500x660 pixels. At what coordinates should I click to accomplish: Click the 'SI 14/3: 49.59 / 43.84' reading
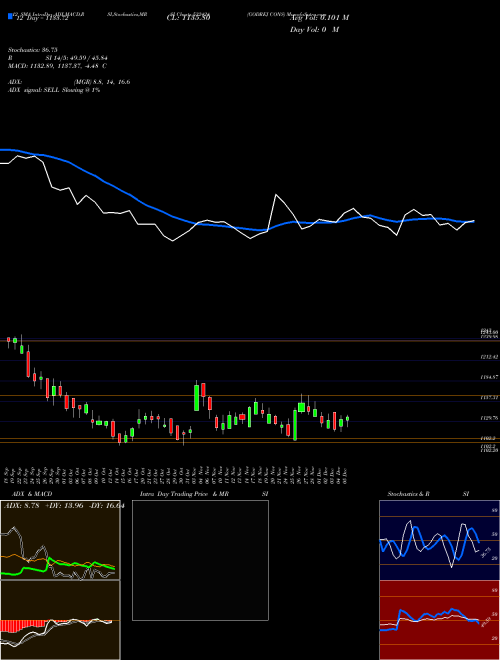[x=77, y=58]
